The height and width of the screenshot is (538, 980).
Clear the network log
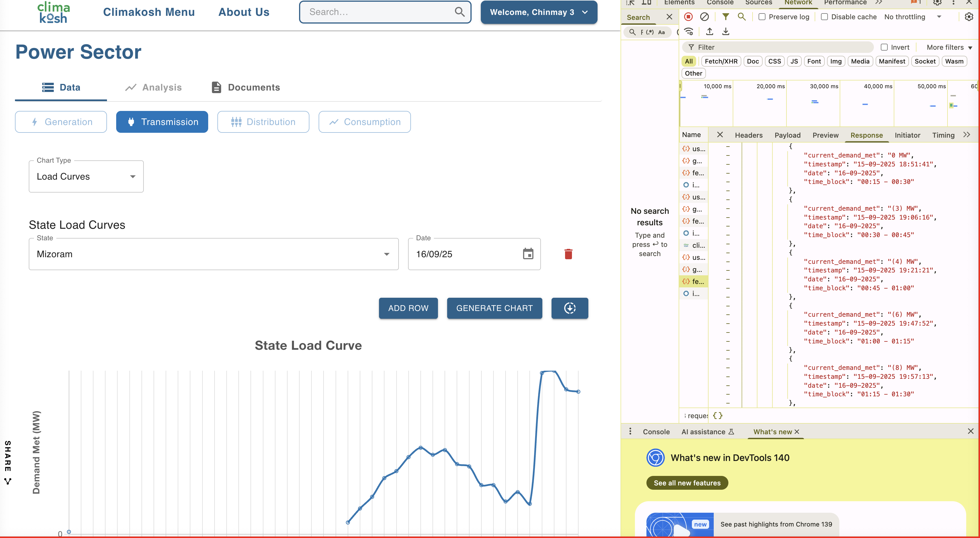pyautogui.click(x=704, y=17)
